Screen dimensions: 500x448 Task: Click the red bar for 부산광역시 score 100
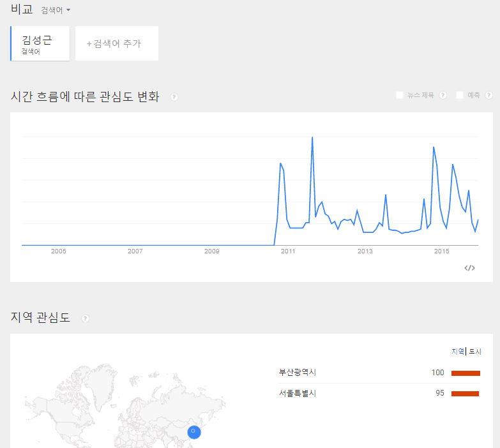(x=466, y=373)
